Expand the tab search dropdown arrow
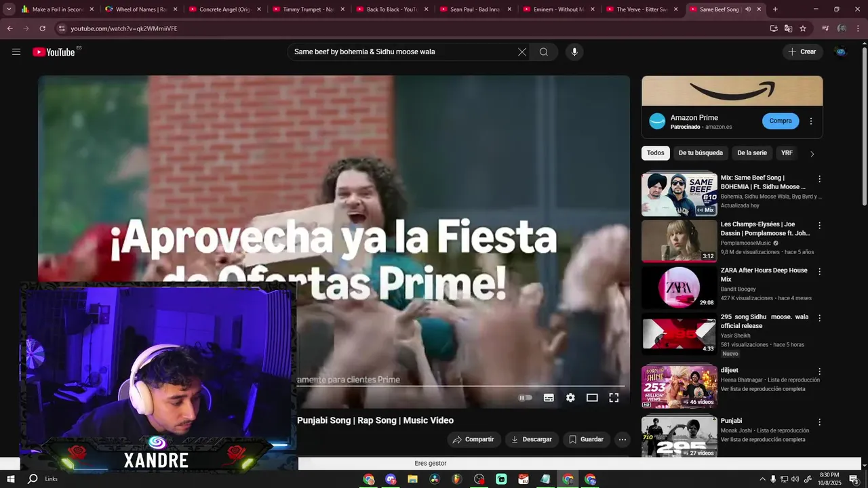Viewport: 868px width, 488px height. click(x=9, y=9)
